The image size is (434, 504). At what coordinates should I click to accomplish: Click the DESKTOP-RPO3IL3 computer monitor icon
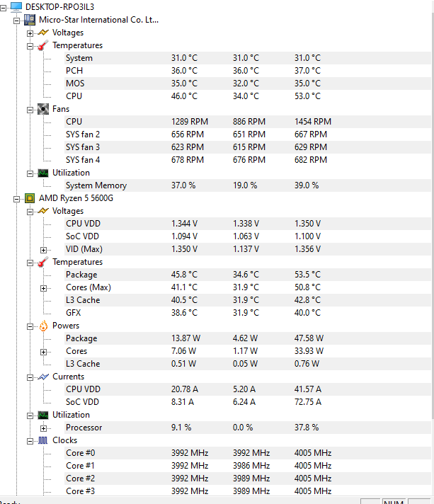[16, 7]
